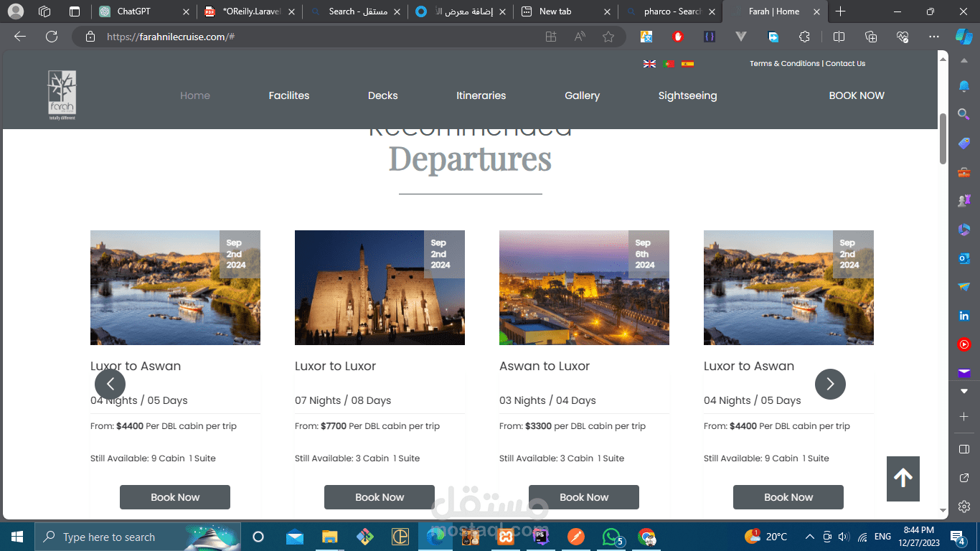Click BOOK NOW in the header
The width and height of the screenshot is (980, 551).
click(857, 95)
